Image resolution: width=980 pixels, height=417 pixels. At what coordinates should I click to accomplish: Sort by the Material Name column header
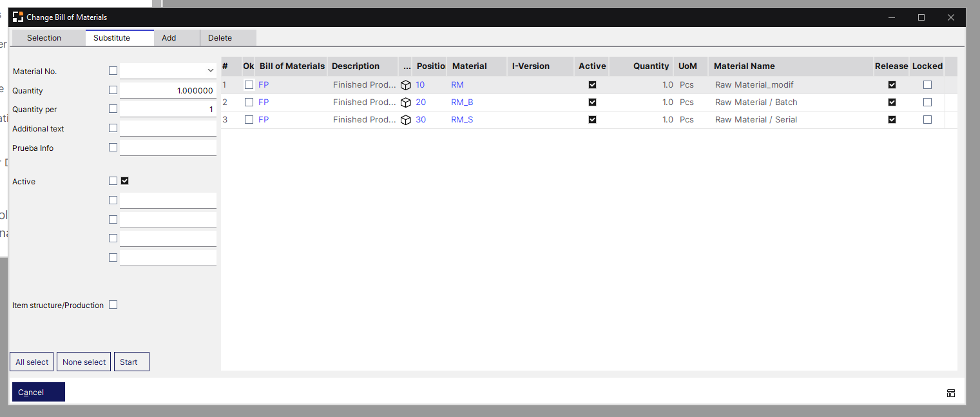pyautogui.click(x=744, y=66)
